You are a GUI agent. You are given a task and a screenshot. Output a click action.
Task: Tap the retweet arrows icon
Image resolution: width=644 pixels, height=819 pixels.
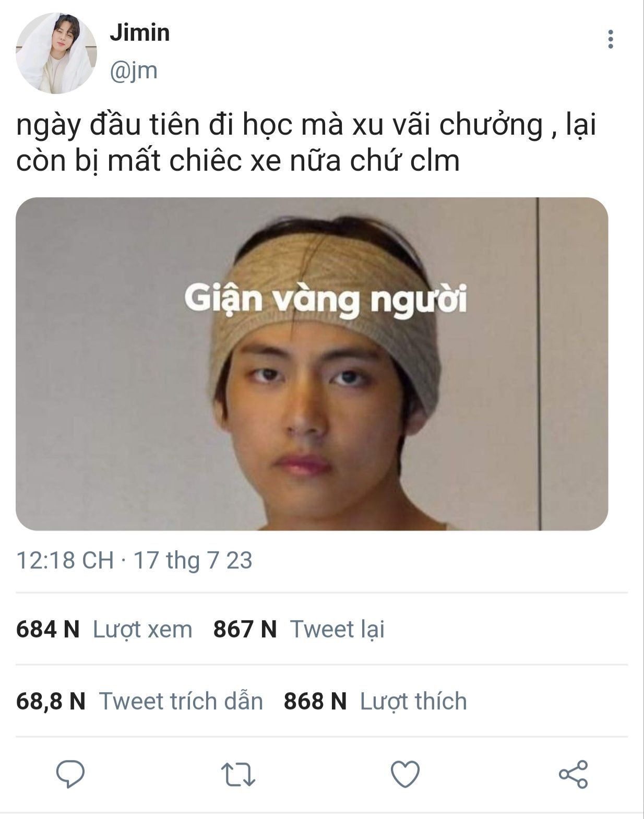point(238,775)
